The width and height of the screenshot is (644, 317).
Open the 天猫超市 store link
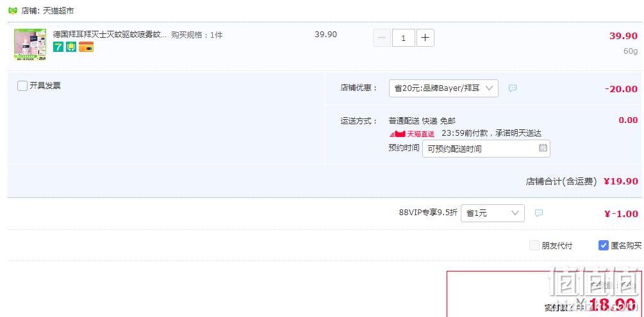click(58, 11)
